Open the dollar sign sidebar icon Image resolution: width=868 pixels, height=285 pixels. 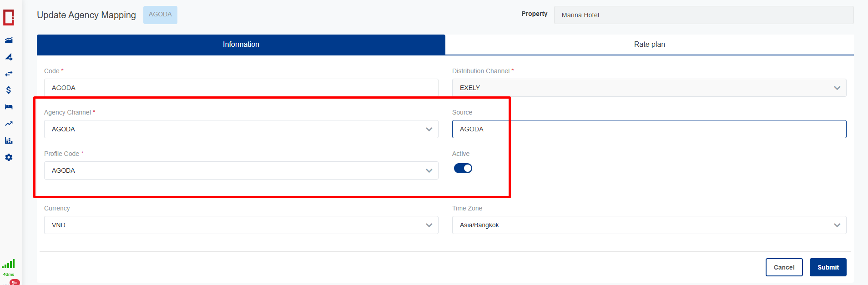coord(9,90)
